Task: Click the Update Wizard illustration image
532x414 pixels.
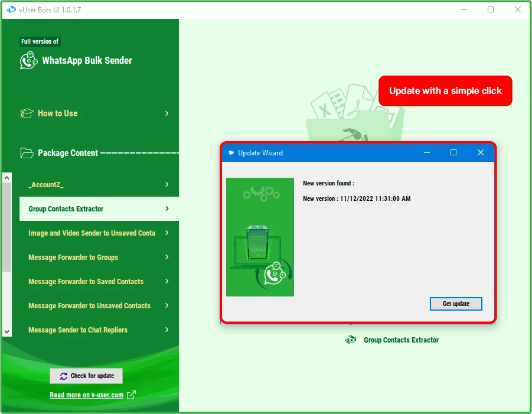Action: click(x=260, y=237)
